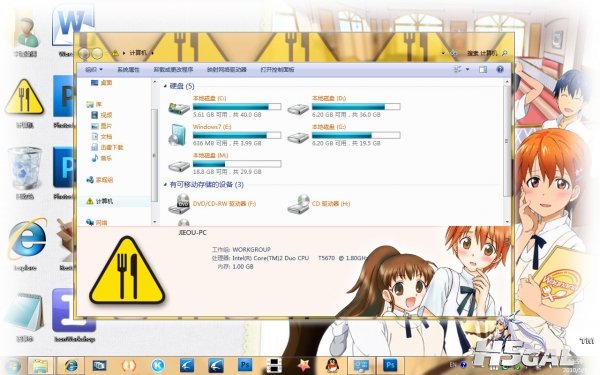Click 卸载或更改程序 in the command bar

tap(173, 70)
